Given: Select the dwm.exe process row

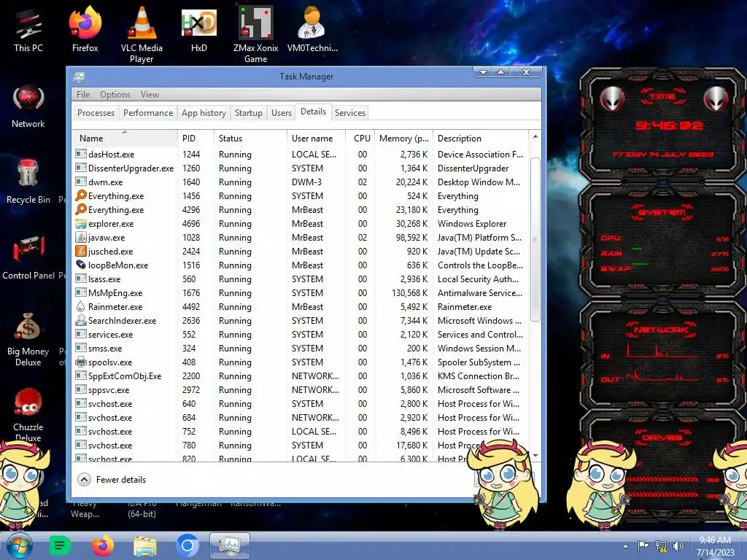Looking at the screenshot, I should [x=301, y=182].
